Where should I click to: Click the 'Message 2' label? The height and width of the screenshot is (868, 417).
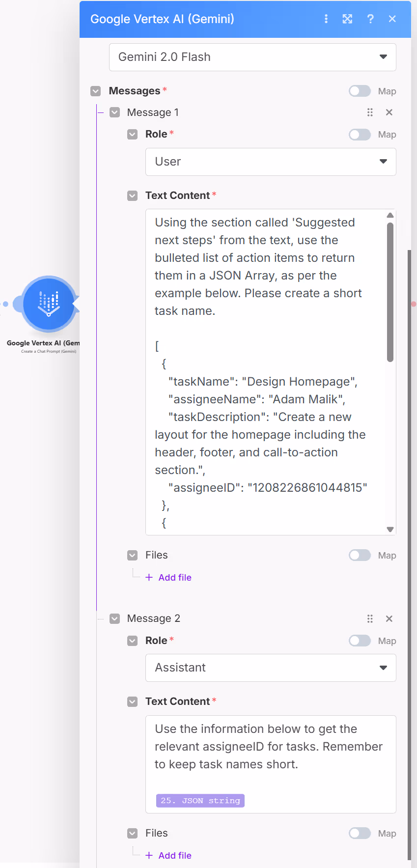click(x=154, y=618)
